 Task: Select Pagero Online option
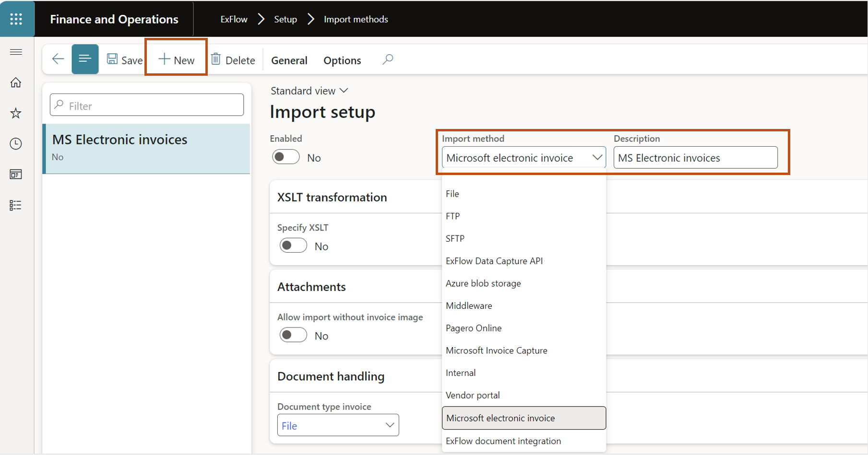pos(523,328)
